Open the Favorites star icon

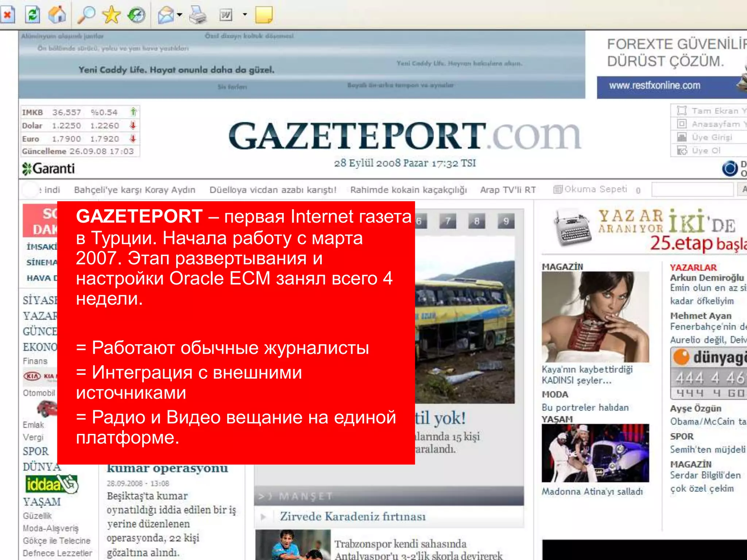click(x=111, y=15)
